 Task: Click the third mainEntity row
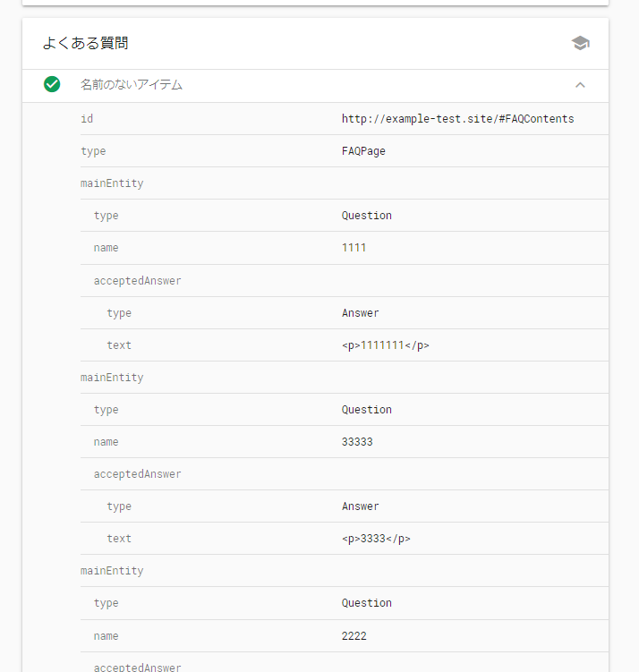coord(345,571)
